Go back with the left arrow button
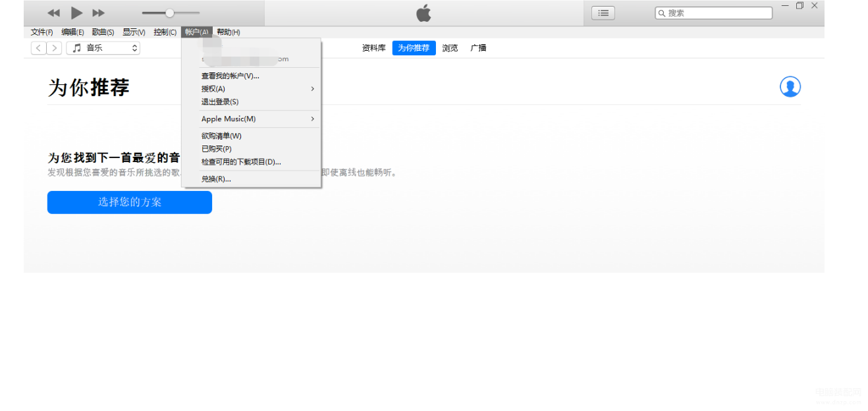The height and width of the screenshot is (411, 868). (x=39, y=48)
